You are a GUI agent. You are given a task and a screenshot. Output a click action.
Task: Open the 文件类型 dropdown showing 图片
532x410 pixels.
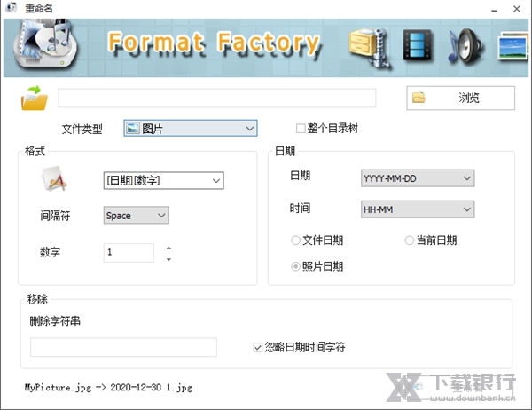coord(191,129)
